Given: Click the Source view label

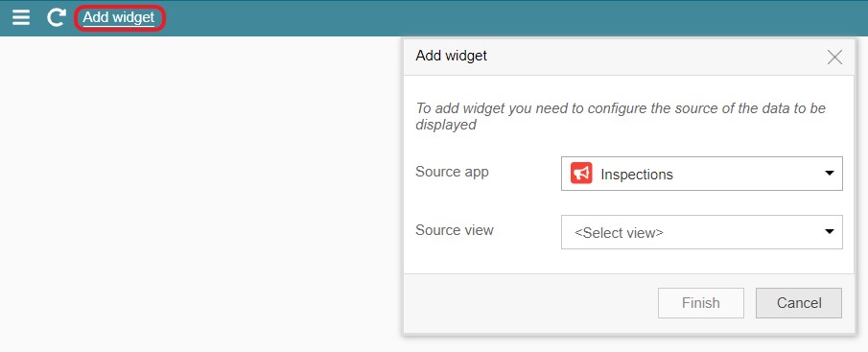Looking at the screenshot, I should click(x=454, y=229).
